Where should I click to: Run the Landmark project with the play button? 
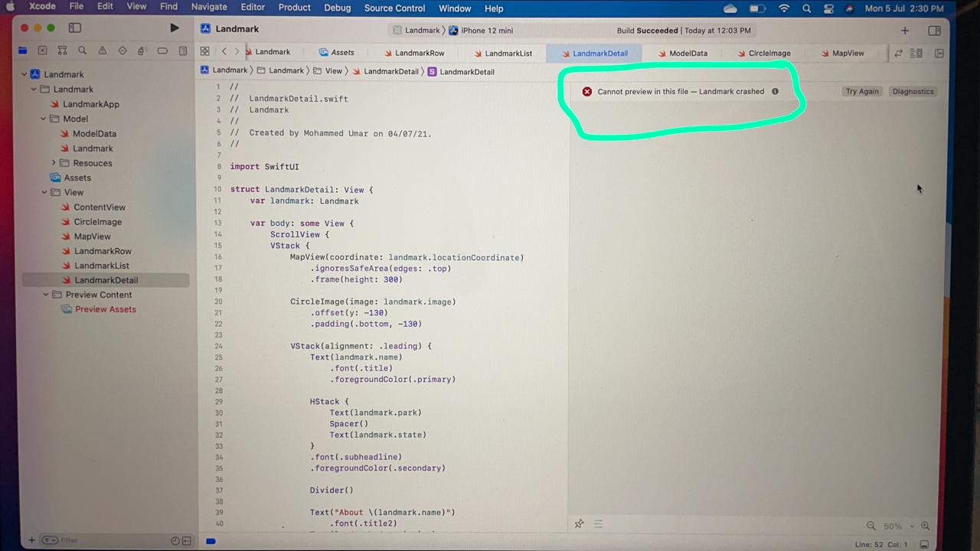[x=175, y=28]
